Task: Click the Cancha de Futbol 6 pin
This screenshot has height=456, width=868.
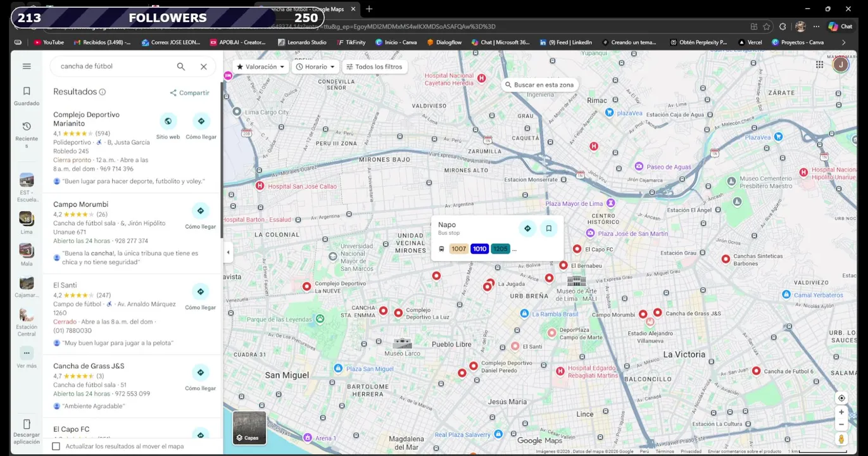Action: point(757,371)
